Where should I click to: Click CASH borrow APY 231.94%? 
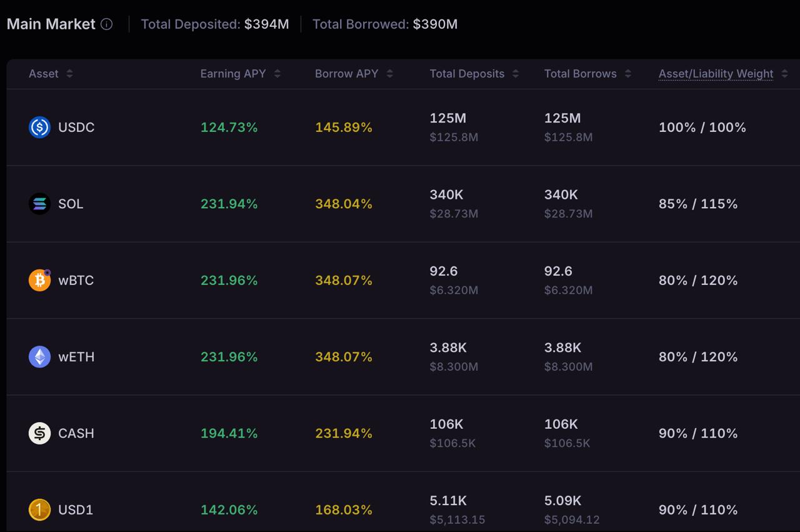click(343, 433)
